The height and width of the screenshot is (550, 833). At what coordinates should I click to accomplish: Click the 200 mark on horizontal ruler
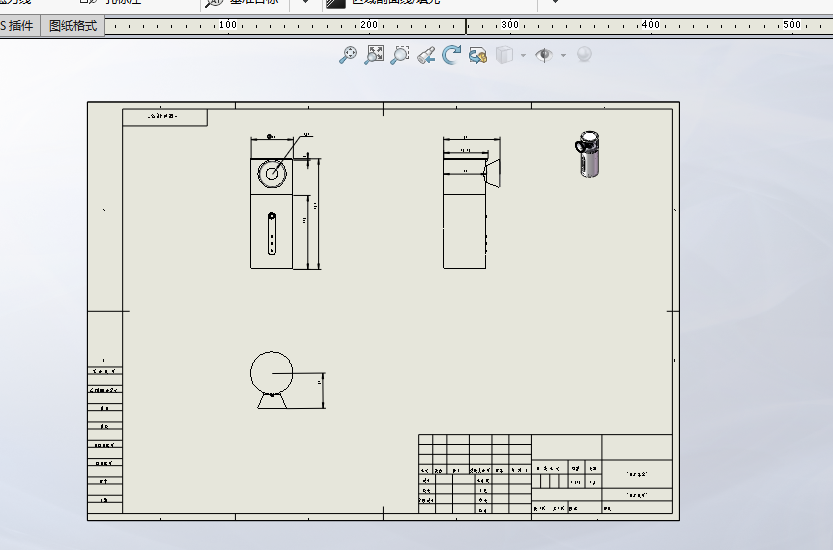[369, 25]
